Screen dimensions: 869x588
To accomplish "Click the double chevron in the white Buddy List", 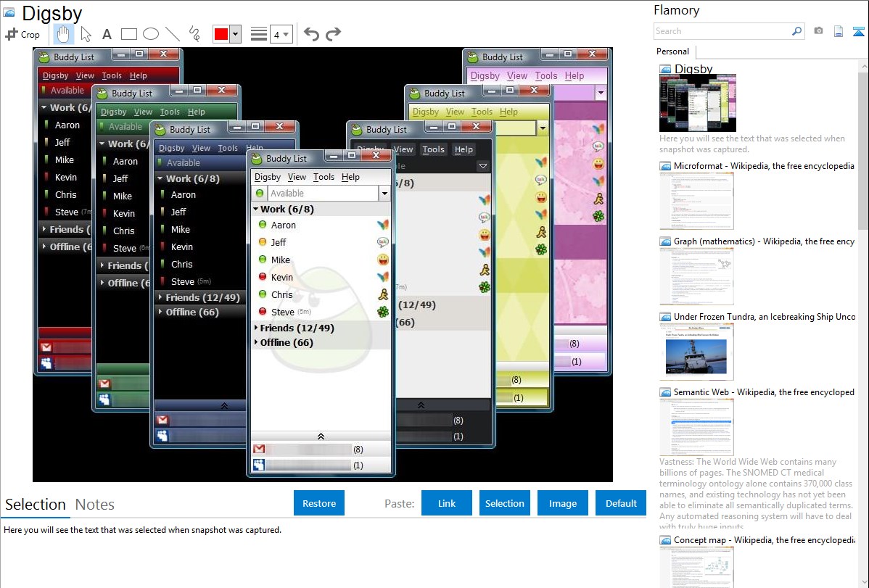I will tap(321, 436).
